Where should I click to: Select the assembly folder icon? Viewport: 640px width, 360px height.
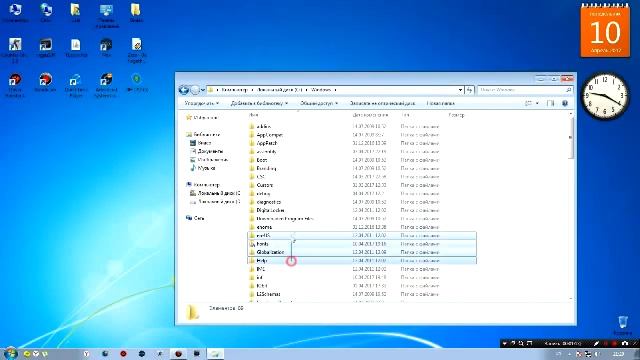point(252,151)
